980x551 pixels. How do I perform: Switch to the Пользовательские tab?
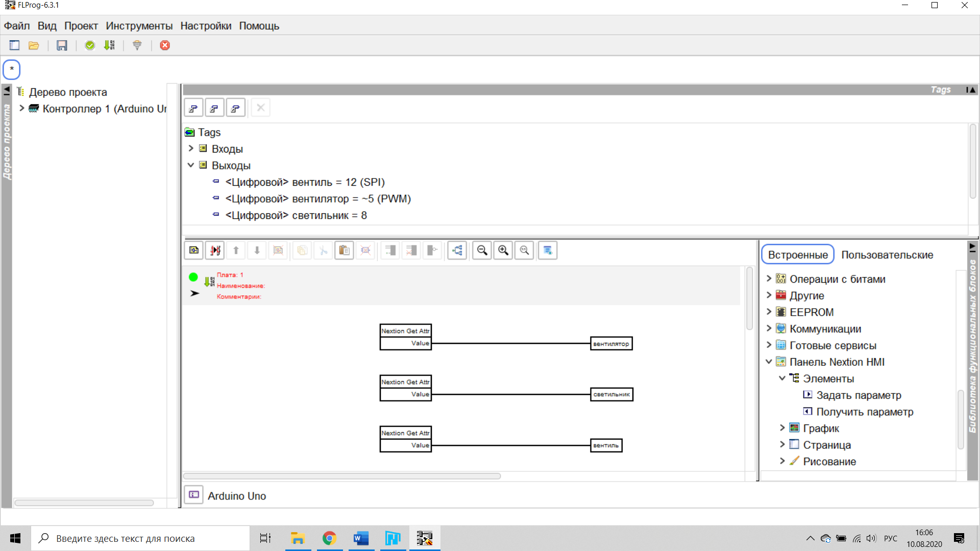coord(887,255)
